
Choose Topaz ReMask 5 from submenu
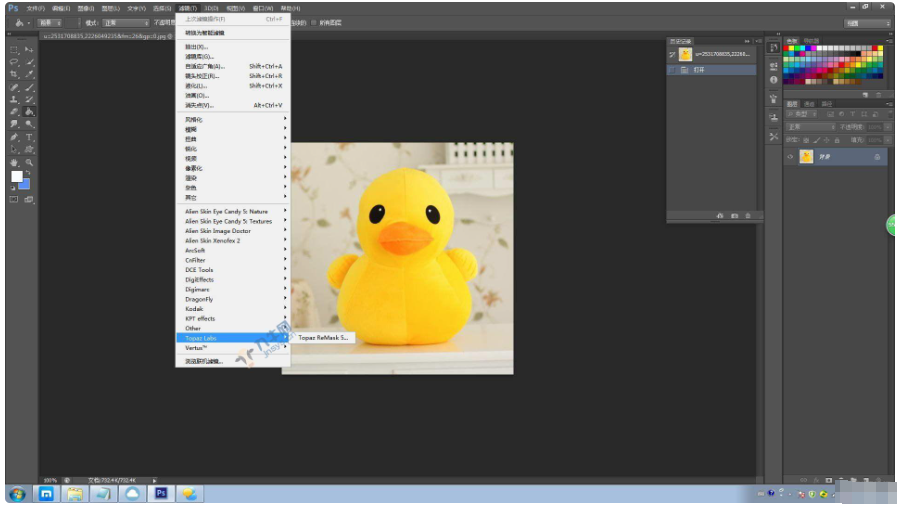coord(324,338)
